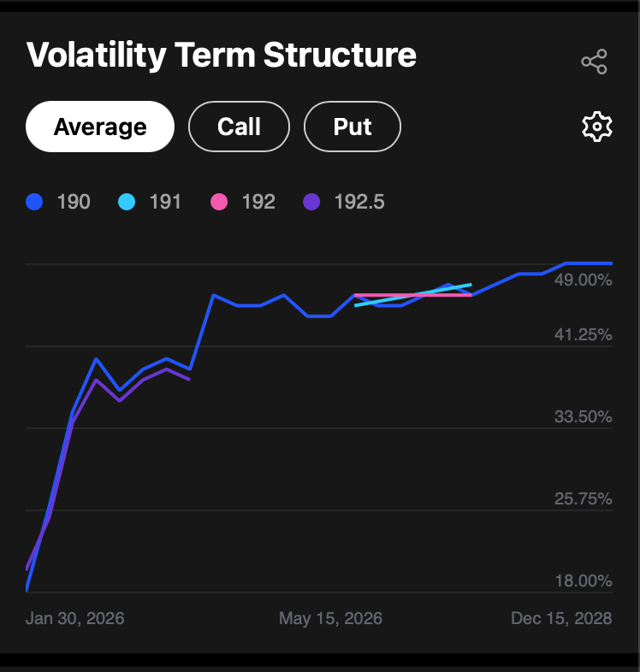Click the 192.5 legend label
The width and height of the screenshot is (640, 672).
click(359, 202)
